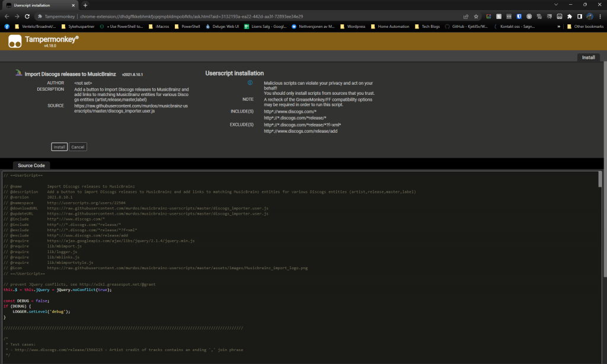Open the colorful Google extension icon

pos(489,16)
